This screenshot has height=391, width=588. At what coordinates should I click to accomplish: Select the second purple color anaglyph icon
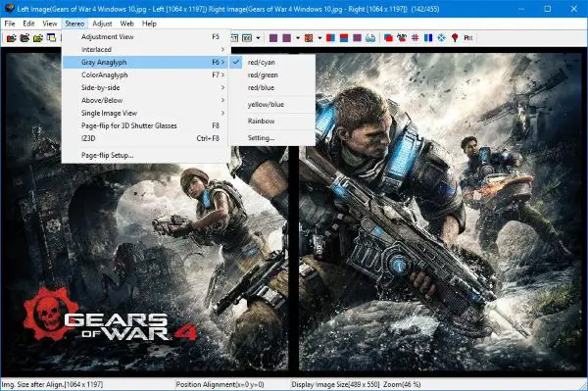(x=287, y=38)
